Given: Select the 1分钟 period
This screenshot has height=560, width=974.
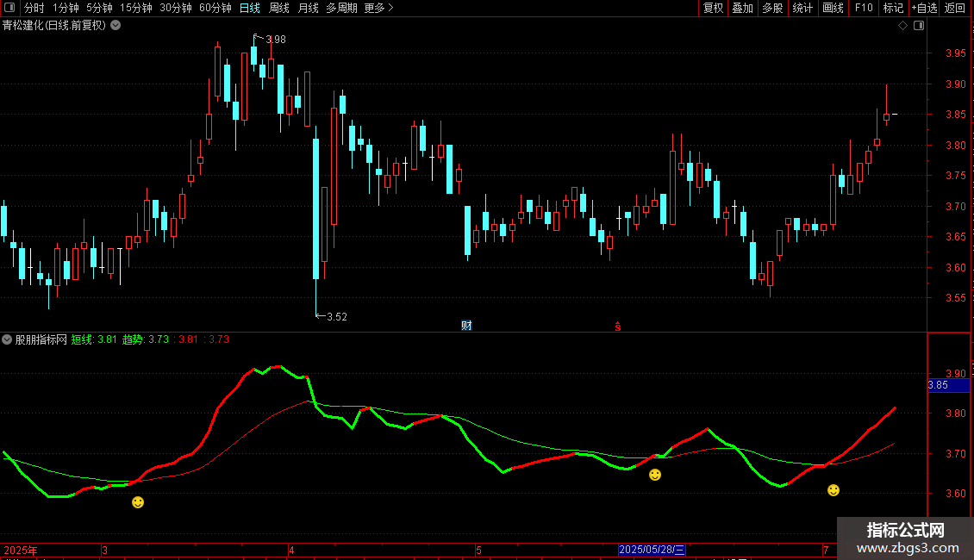Looking at the screenshot, I should tap(66, 8).
